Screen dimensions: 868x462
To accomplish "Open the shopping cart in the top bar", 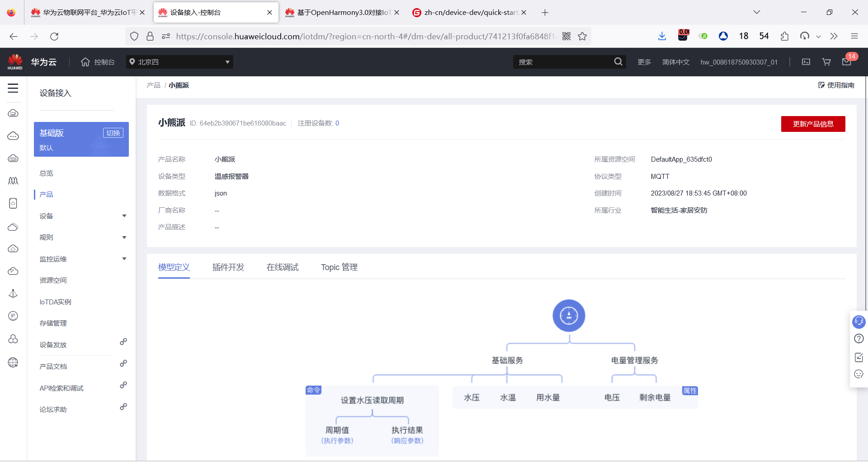I will coord(826,62).
